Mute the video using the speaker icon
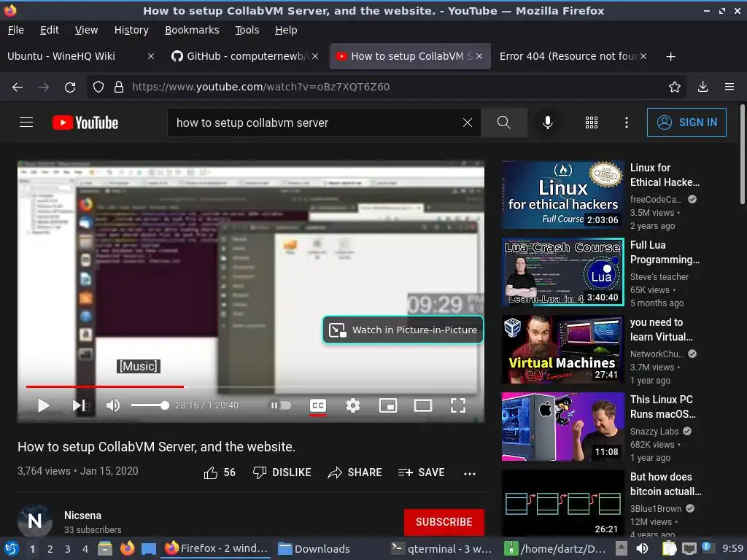The width and height of the screenshot is (747, 560). pos(113,405)
